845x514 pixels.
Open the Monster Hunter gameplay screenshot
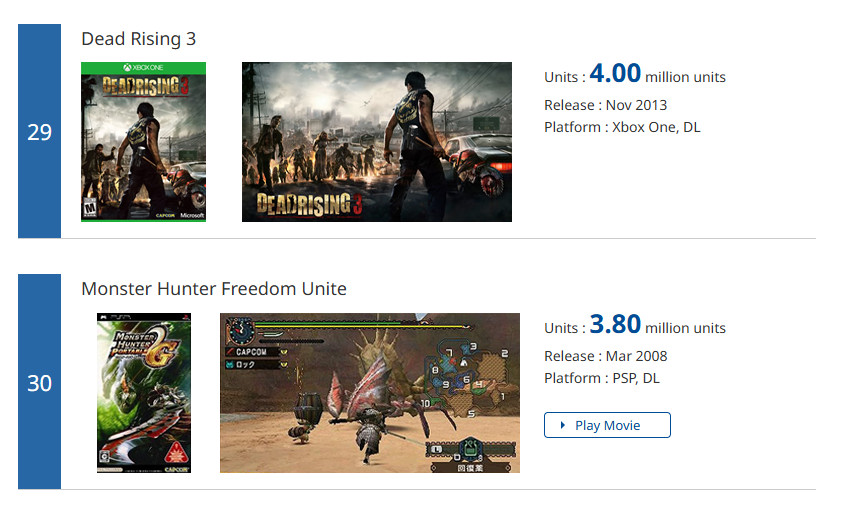370,393
